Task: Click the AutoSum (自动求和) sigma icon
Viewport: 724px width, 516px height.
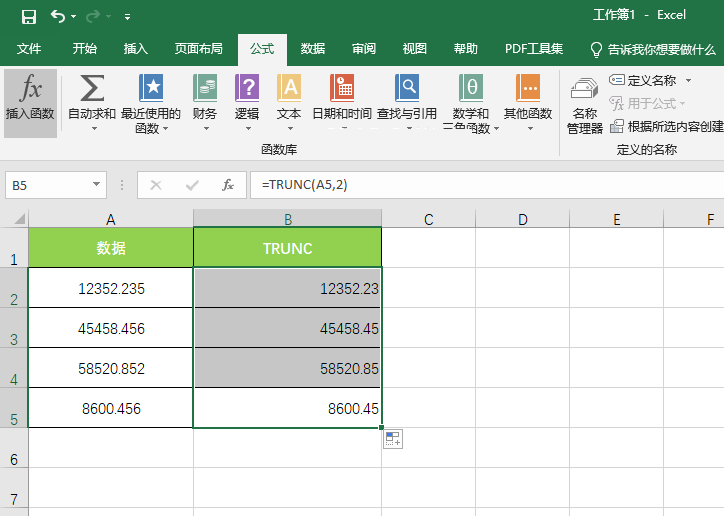Action: point(92,89)
